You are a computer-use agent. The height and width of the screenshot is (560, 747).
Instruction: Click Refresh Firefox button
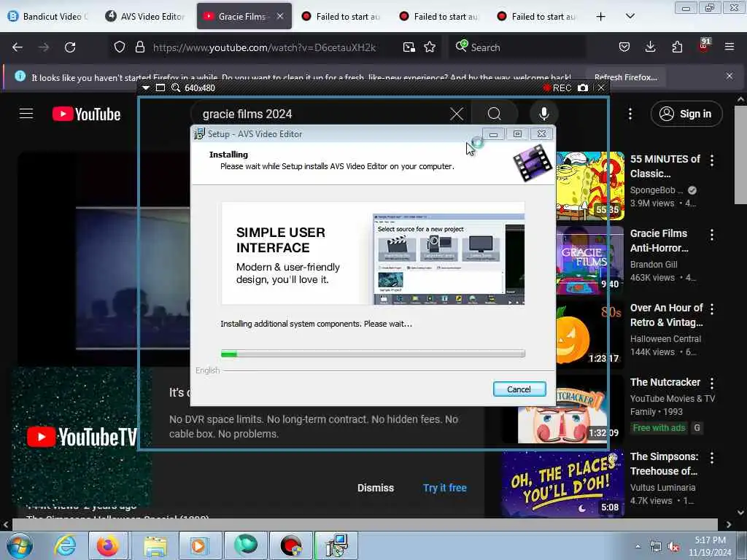click(x=625, y=77)
